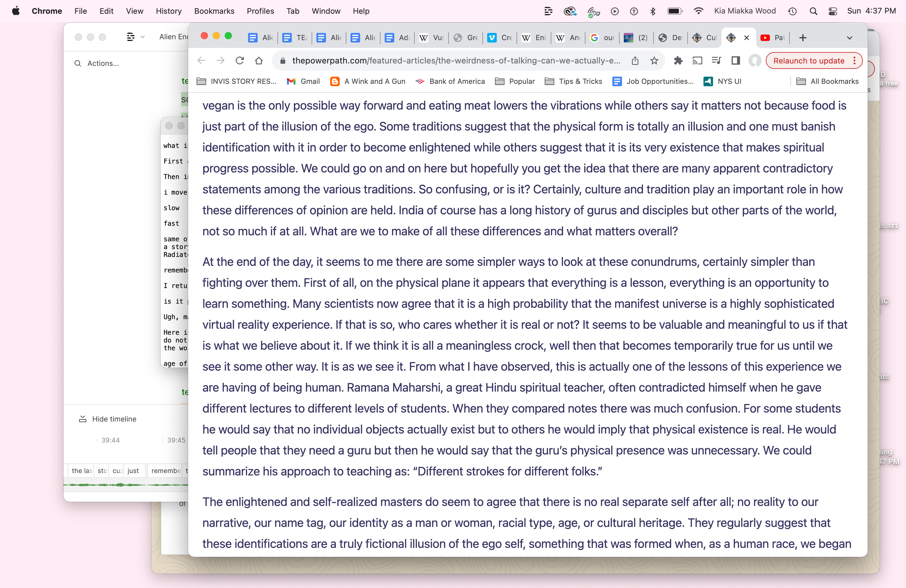This screenshot has height=588, width=906.
Task: Open Bank of America bookmark
Action: tap(450, 81)
